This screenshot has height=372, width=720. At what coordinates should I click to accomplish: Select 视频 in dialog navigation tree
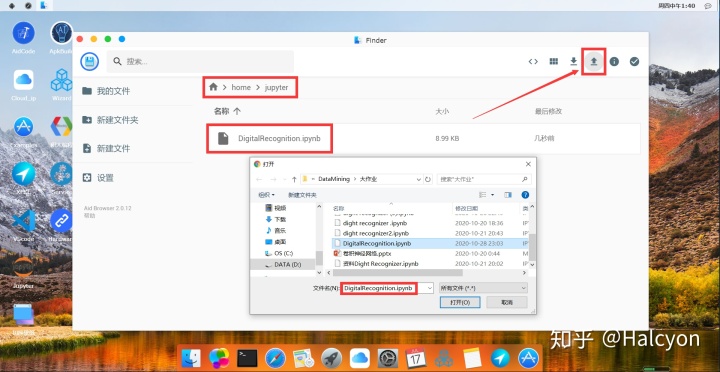(x=276, y=208)
